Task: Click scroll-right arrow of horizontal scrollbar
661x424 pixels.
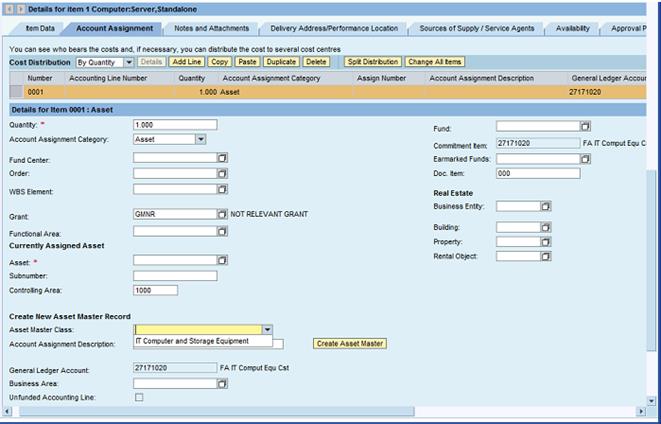Action: (x=641, y=411)
